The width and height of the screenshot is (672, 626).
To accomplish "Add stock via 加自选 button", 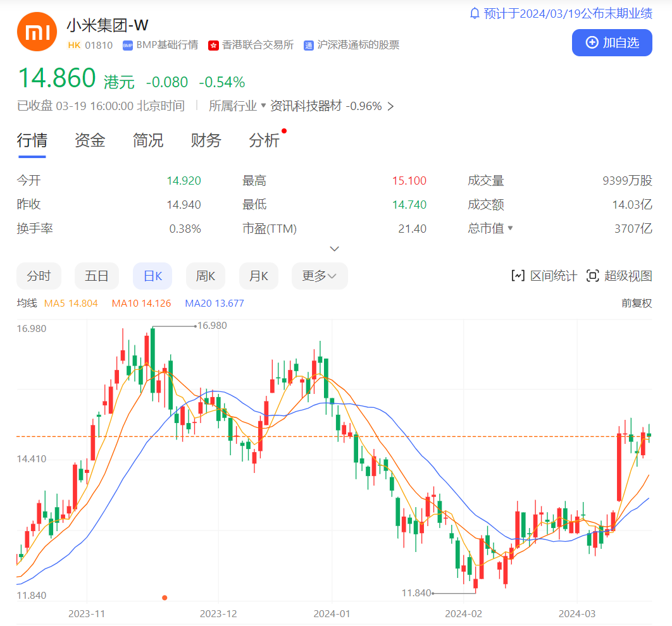I will [x=612, y=43].
